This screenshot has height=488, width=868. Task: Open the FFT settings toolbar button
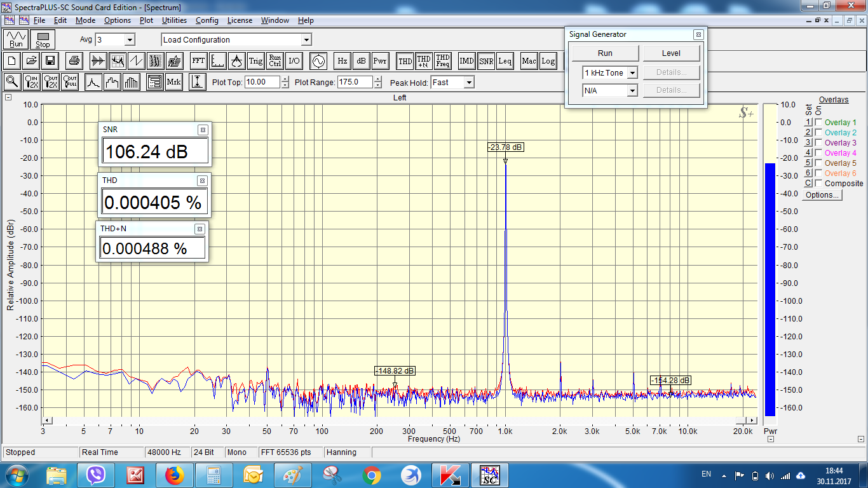198,61
